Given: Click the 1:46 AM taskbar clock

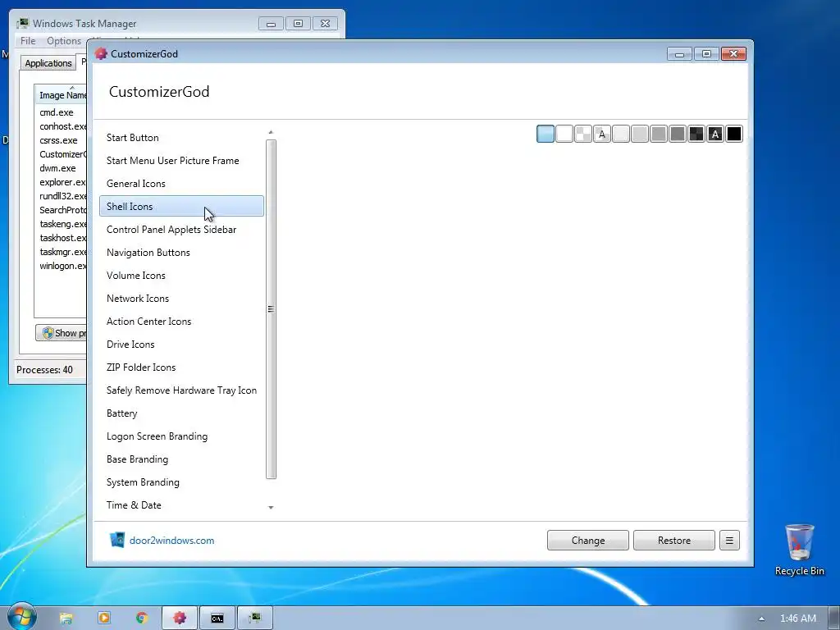Looking at the screenshot, I should 797,619.
